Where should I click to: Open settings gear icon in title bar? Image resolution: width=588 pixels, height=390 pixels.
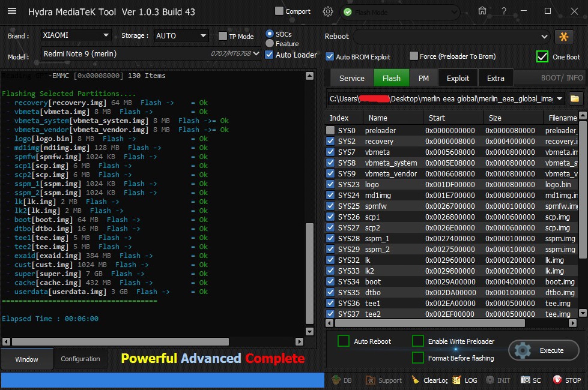(x=328, y=11)
